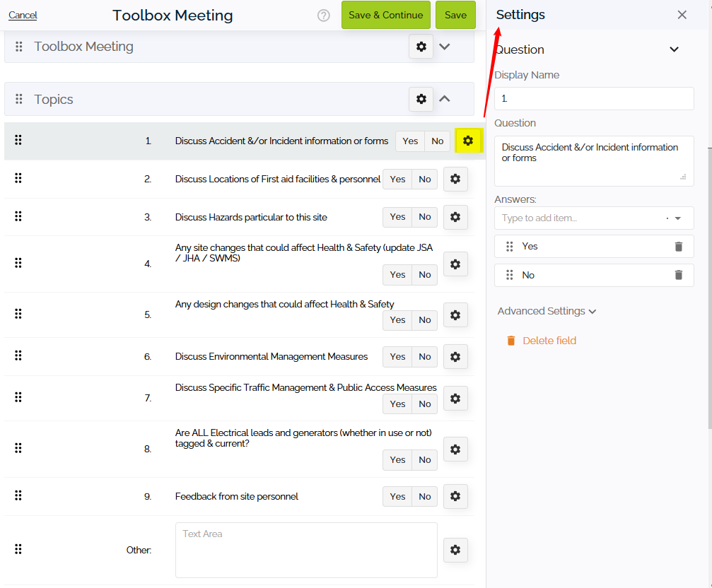
Task: Grab drag handle of the Topics section
Action: [x=18, y=99]
